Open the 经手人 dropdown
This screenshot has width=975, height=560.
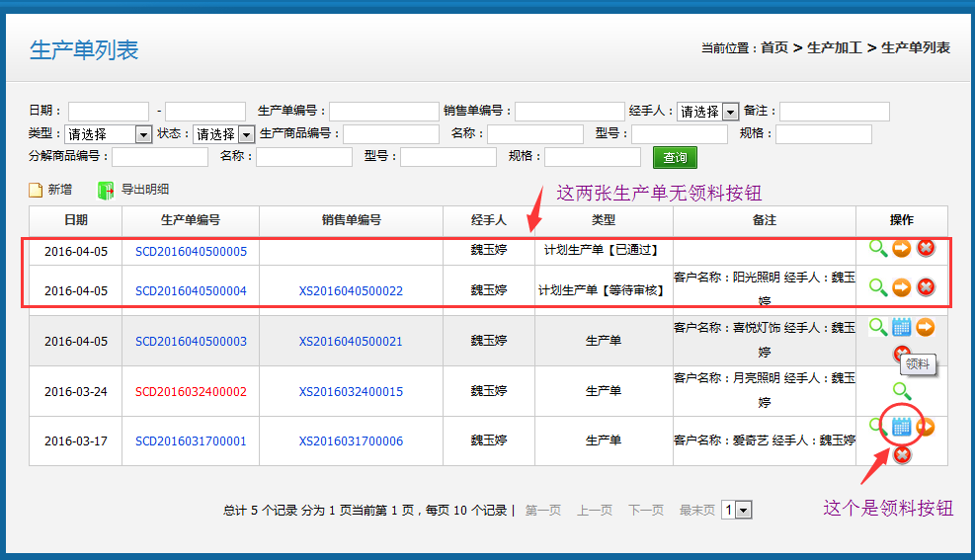(x=730, y=112)
